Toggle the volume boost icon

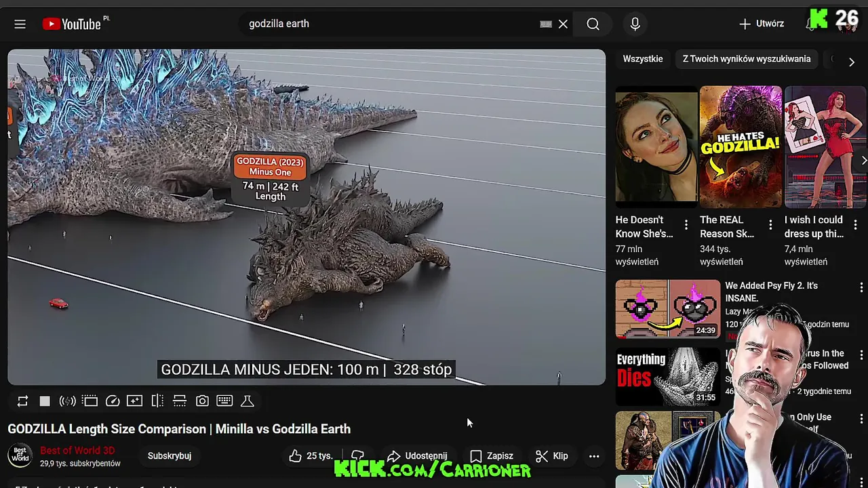[67, 401]
